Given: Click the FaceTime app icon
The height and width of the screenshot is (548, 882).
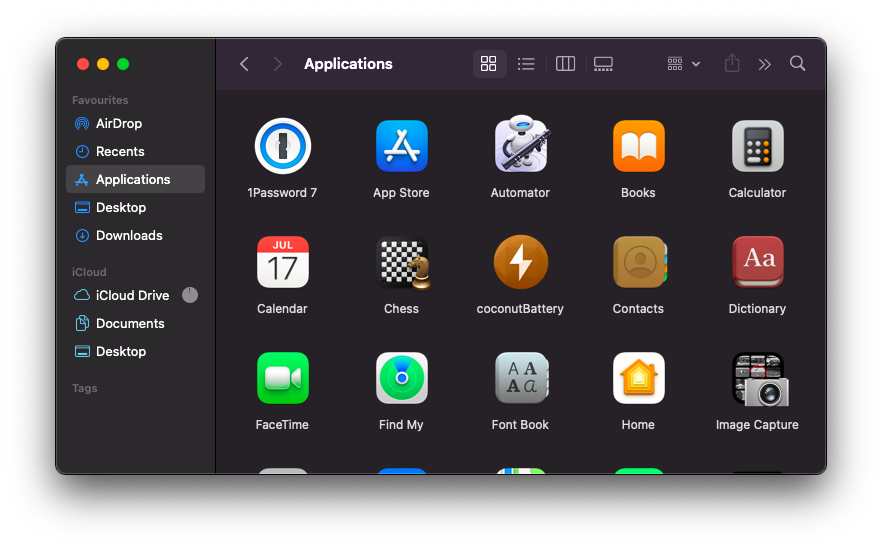Looking at the screenshot, I should (x=282, y=378).
